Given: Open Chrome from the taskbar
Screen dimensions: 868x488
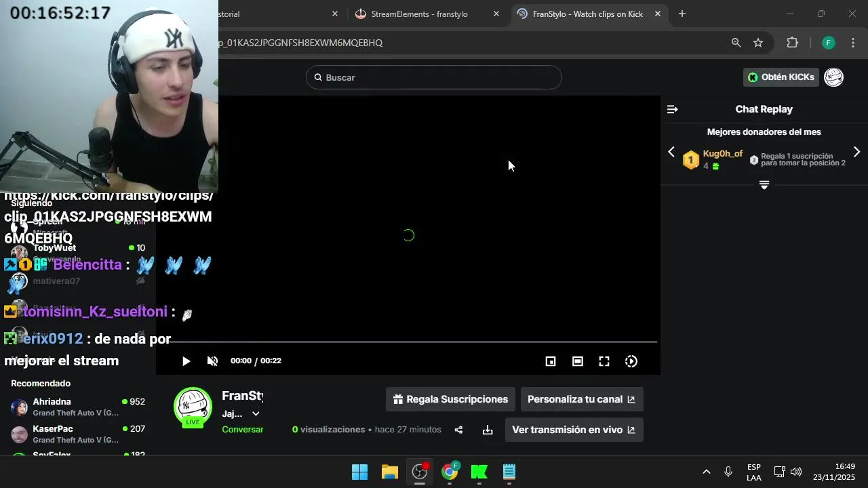Looking at the screenshot, I should [450, 472].
